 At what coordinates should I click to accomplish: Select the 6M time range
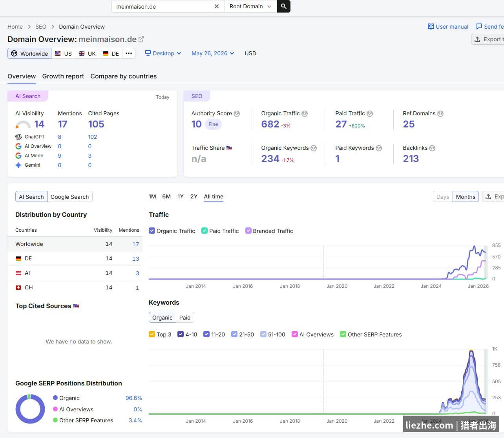[166, 196]
